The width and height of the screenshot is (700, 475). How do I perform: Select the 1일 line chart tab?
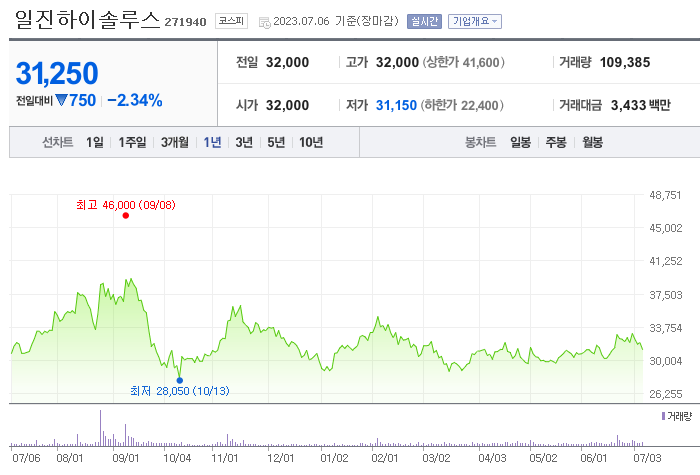pyautogui.click(x=95, y=142)
